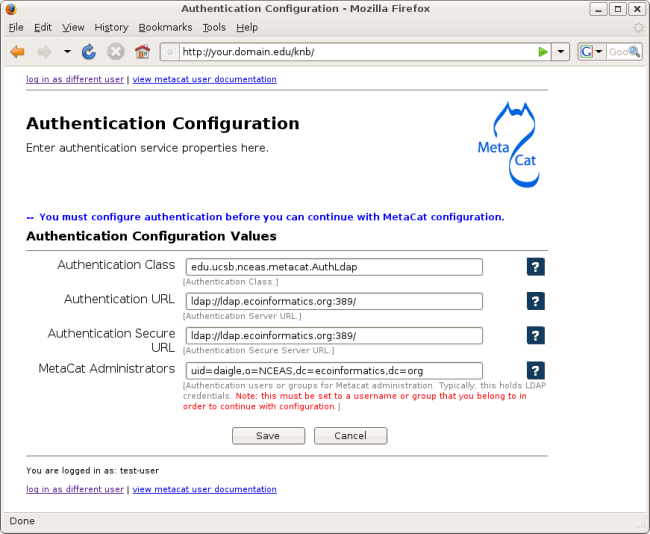
Task: Click help icon for Authentication Class
Action: pyautogui.click(x=536, y=267)
